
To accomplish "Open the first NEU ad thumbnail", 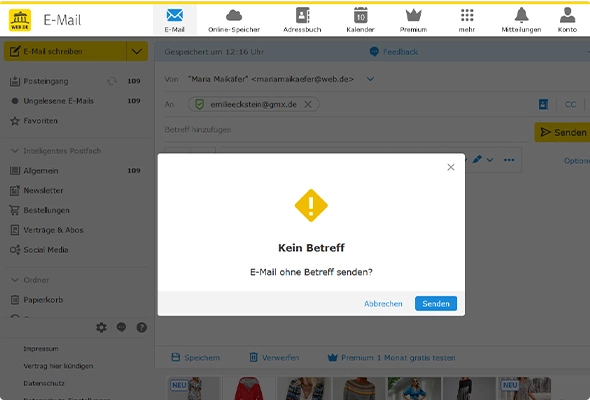I will 193,389.
